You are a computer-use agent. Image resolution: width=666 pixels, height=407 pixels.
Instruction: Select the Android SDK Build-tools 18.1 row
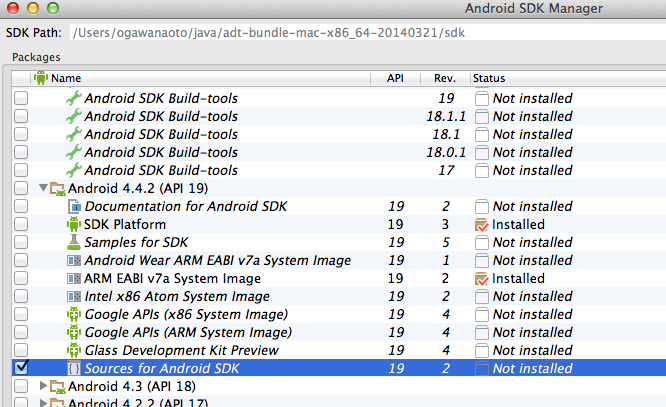[x=339, y=134]
